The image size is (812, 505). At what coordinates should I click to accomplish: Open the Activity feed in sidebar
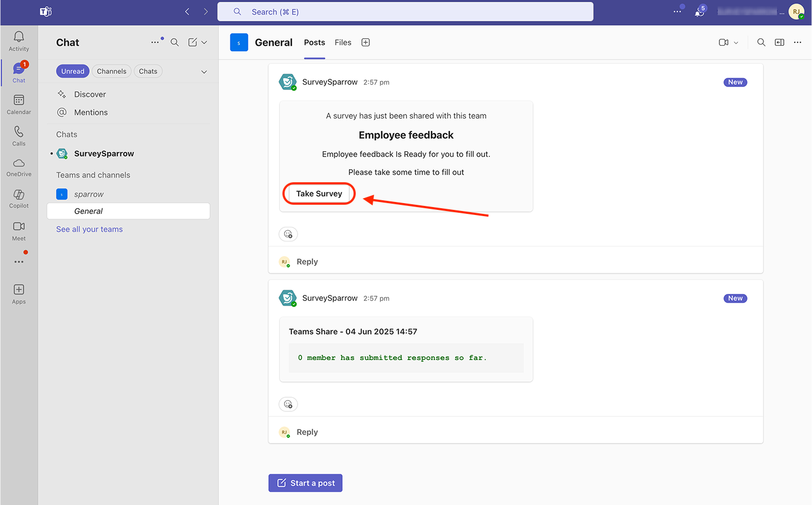[19, 41]
